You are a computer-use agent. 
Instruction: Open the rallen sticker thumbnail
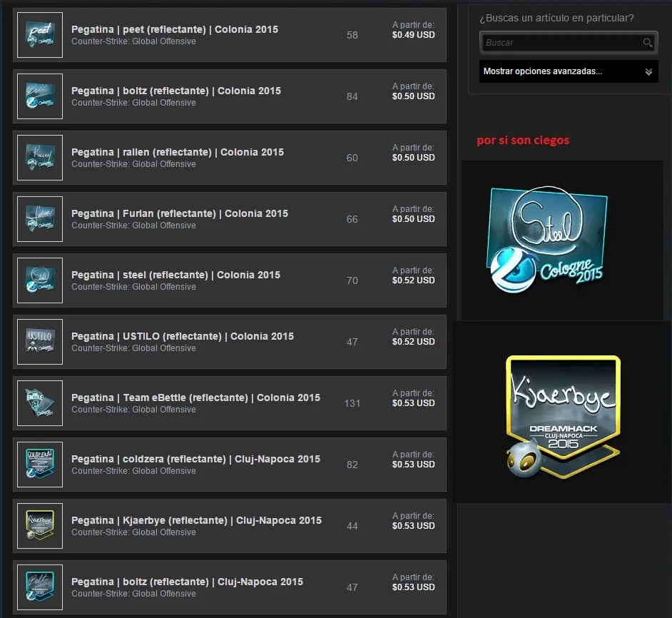click(40, 158)
